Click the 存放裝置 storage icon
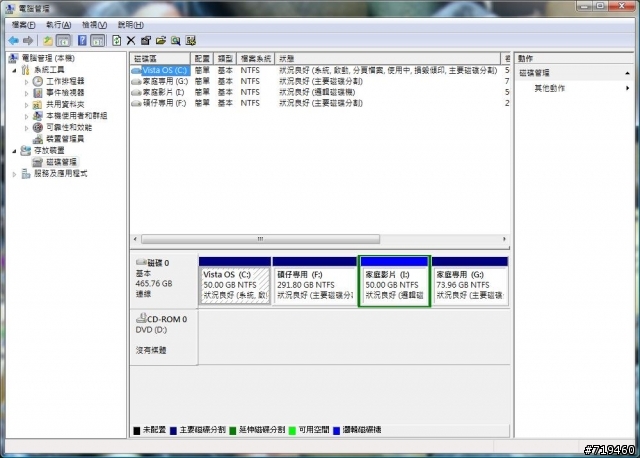This screenshot has height=458, width=640. [25, 151]
